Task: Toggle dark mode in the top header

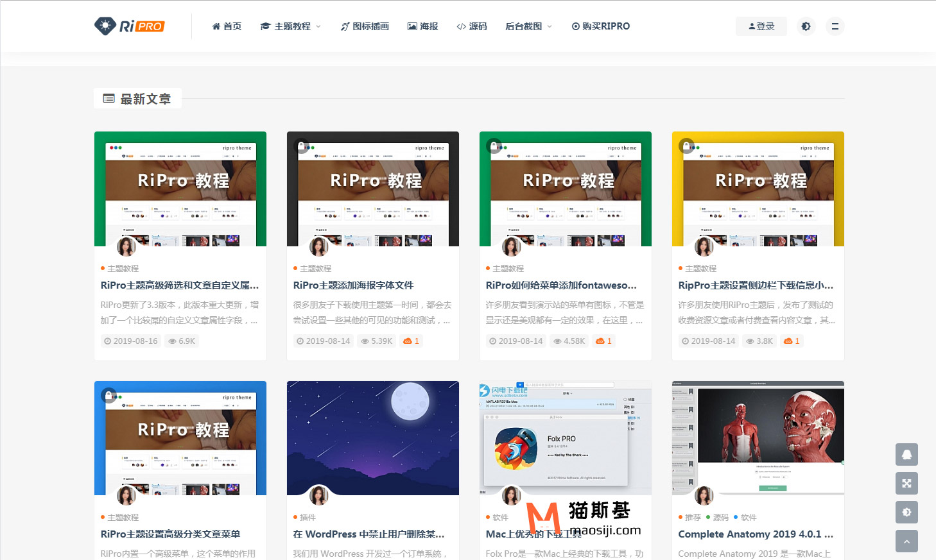Action: tap(806, 26)
